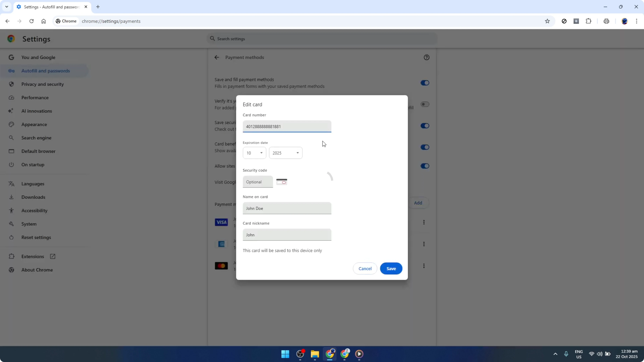Turn off the Save security codes toggle
The height and width of the screenshot is (362, 644).
click(425, 126)
